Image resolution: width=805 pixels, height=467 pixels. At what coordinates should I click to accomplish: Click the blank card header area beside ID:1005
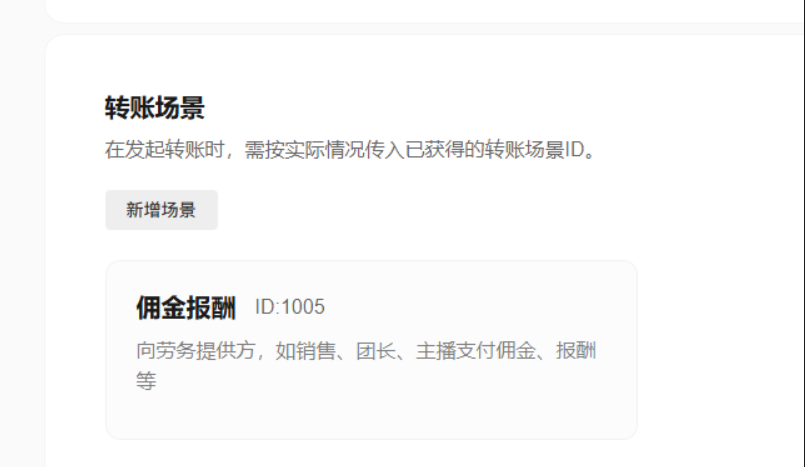[477, 307]
